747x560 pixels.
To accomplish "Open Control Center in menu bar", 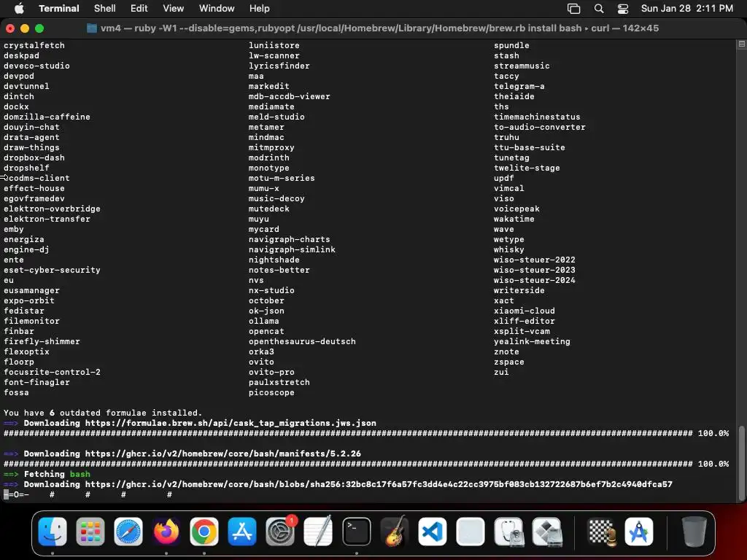I will pos(623,9).
